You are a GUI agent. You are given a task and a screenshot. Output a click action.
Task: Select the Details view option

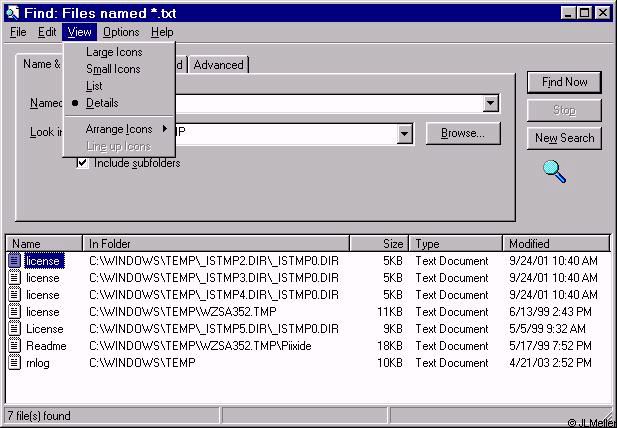coord(102,103)
